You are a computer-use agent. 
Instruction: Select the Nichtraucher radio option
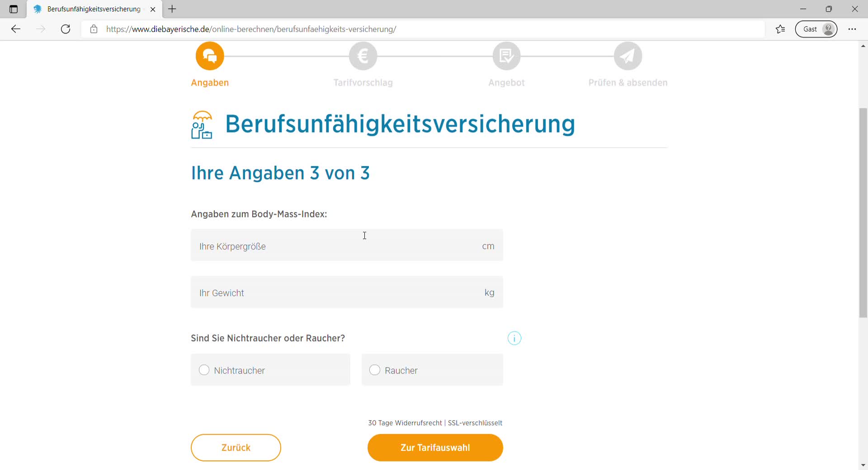pos(204,370)
